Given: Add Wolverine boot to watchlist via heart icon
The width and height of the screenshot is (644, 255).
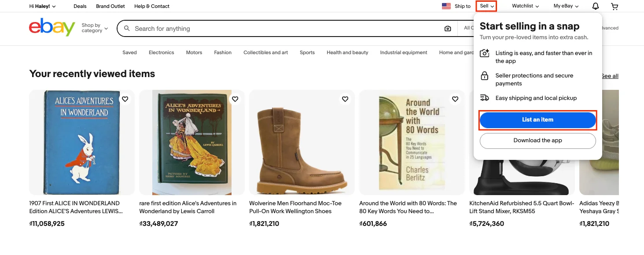Looking at the screenshot, I should [345, 99].
